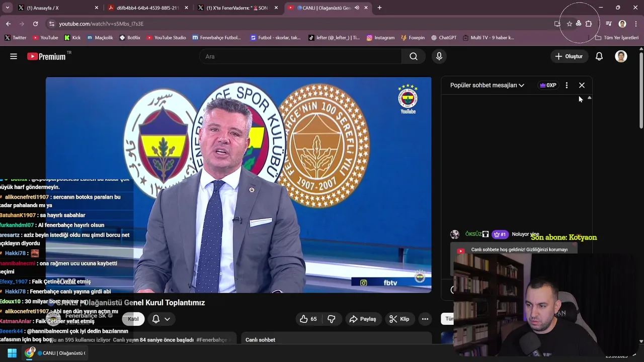This screenshot has height=362, width=644.
Task: Switch to the Anasayfa / X tab
Action: (58, 8)
